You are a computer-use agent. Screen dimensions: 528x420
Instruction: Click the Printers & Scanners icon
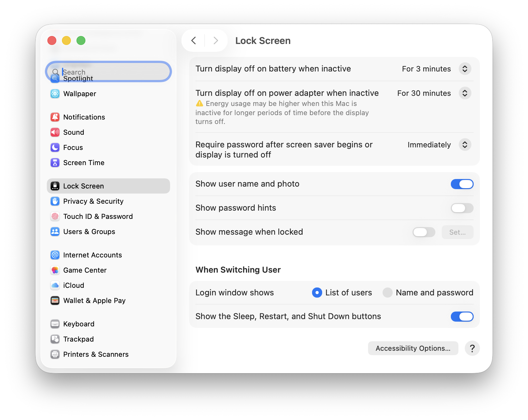pyautogui.click(x=55, y=354)
